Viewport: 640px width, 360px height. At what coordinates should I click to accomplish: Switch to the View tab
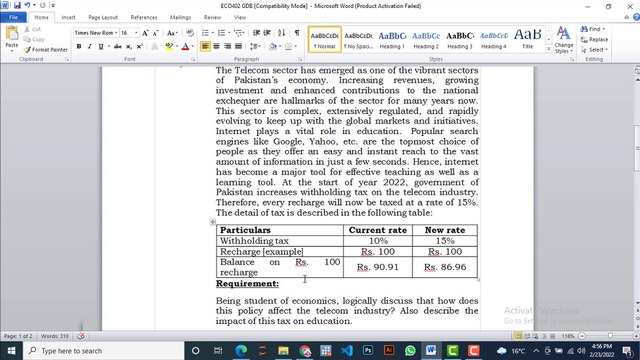pyautogui.click(x=240, y=17)
